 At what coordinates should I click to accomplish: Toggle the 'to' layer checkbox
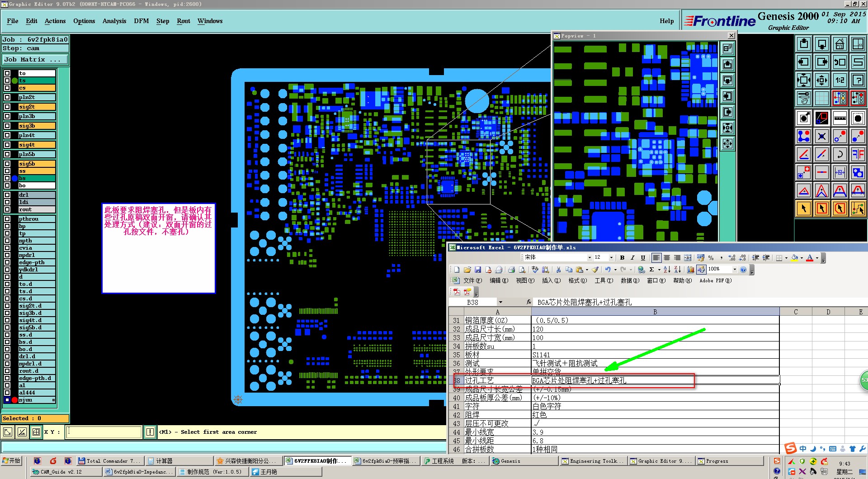7,73
